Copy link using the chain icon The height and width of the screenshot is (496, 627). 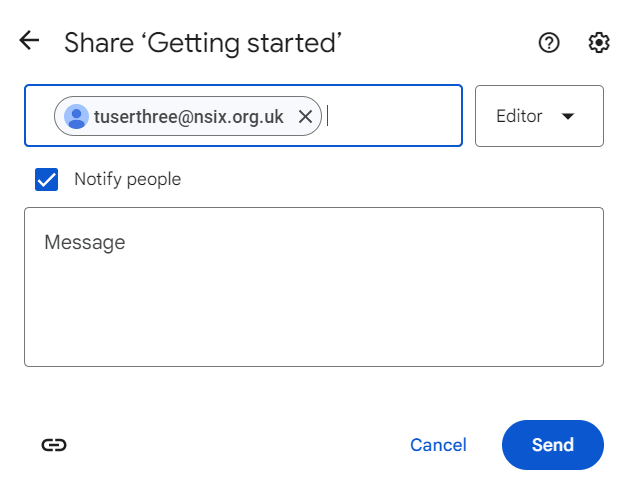click(54, 445)
